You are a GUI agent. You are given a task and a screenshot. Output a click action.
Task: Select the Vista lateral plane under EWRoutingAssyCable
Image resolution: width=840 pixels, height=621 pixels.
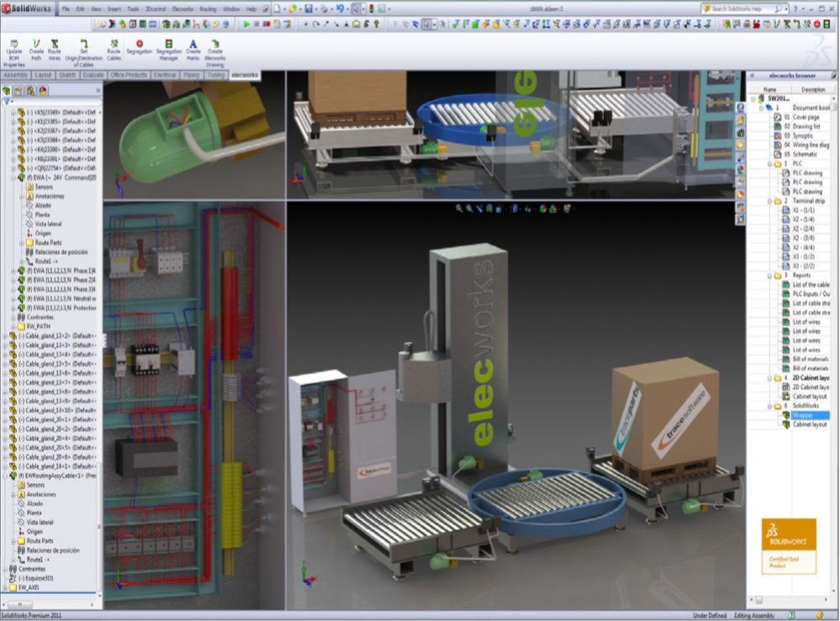tap(35, 523)
